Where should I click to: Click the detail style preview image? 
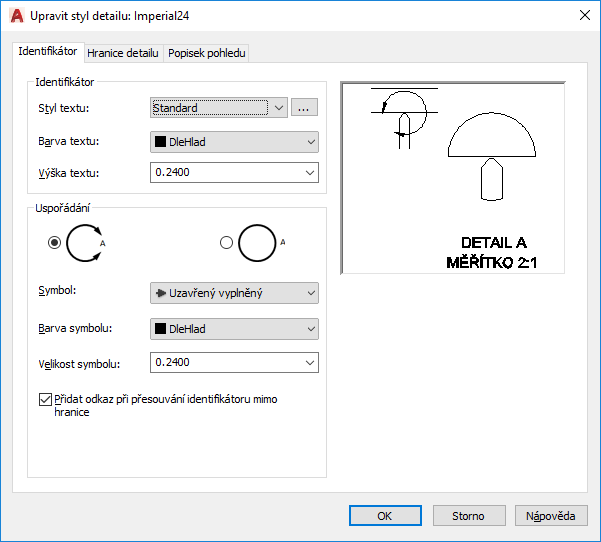coord(453,178)
